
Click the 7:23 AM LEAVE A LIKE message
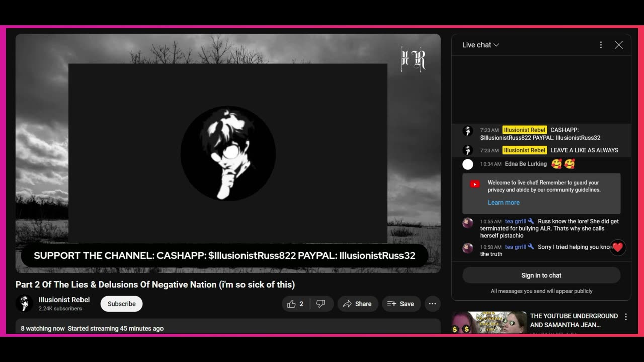541,150
